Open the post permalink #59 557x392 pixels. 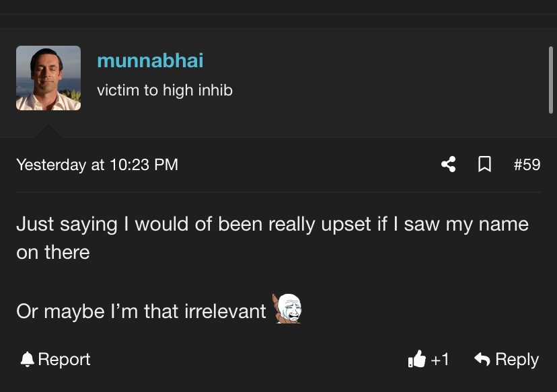(x=527, y=165)
